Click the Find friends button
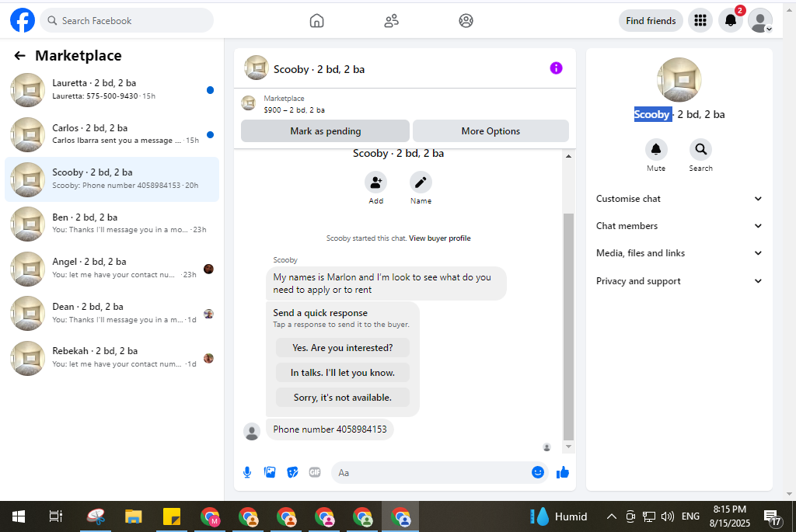796x532 pixels. (651, 21)
